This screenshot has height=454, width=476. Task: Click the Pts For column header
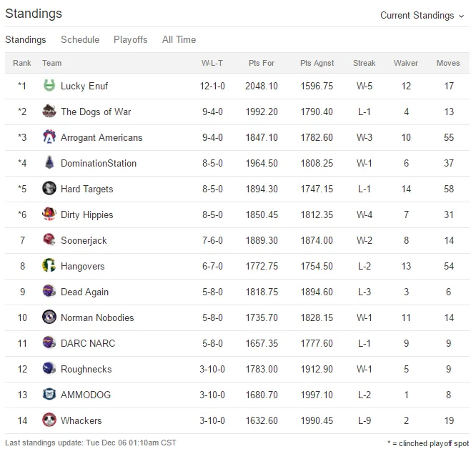pos(262,63)
